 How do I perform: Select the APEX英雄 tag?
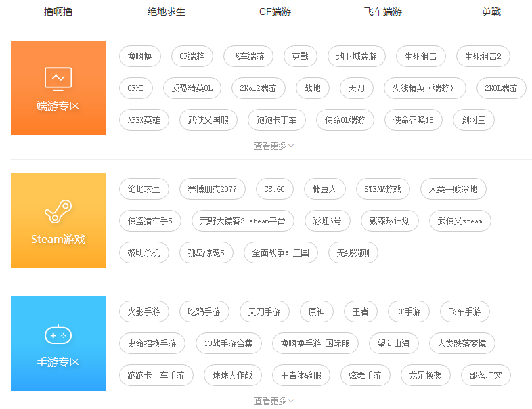click(144, 120)
